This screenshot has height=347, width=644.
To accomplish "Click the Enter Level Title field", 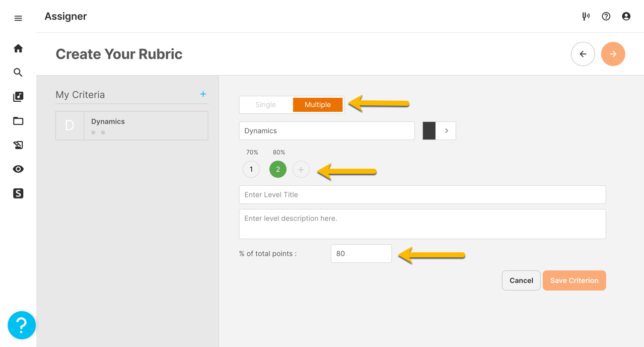I will pos(422,195).
